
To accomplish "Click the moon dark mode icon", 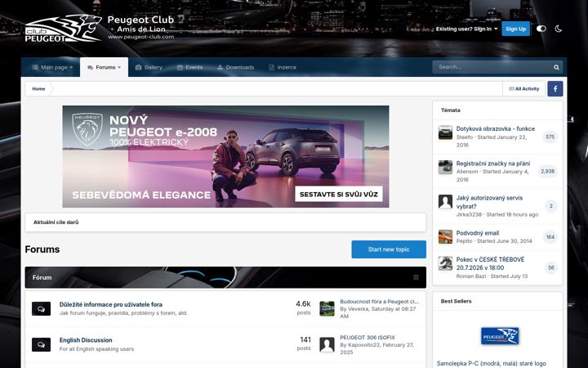I will [x=559, y=29].
